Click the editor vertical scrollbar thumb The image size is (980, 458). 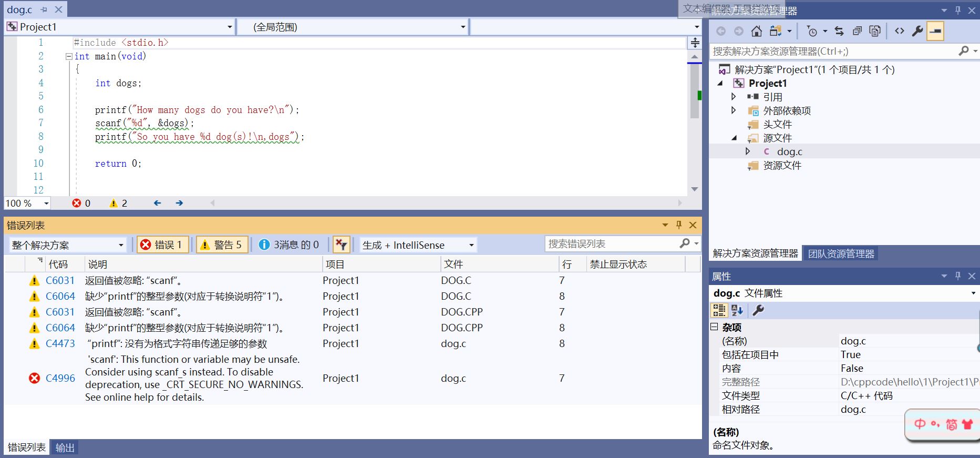pyautogui.click(x=695, y=90)
